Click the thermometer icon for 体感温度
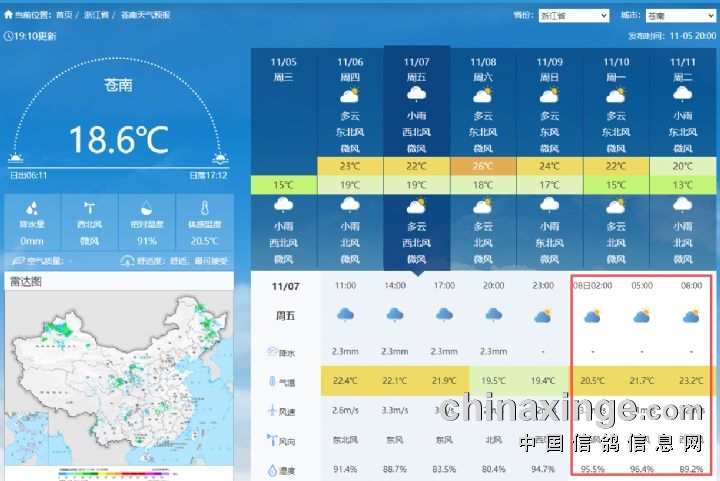The width and height of the screenshot is (720, 481). click(x=204, y=208)
